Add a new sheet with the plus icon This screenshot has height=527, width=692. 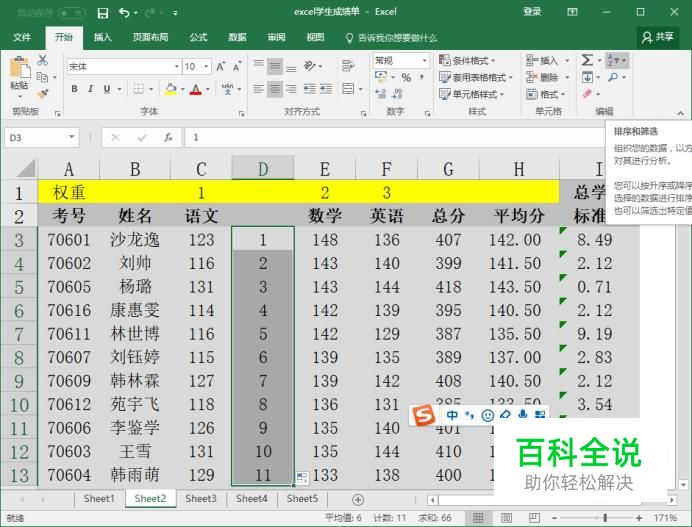pos(358,500)
